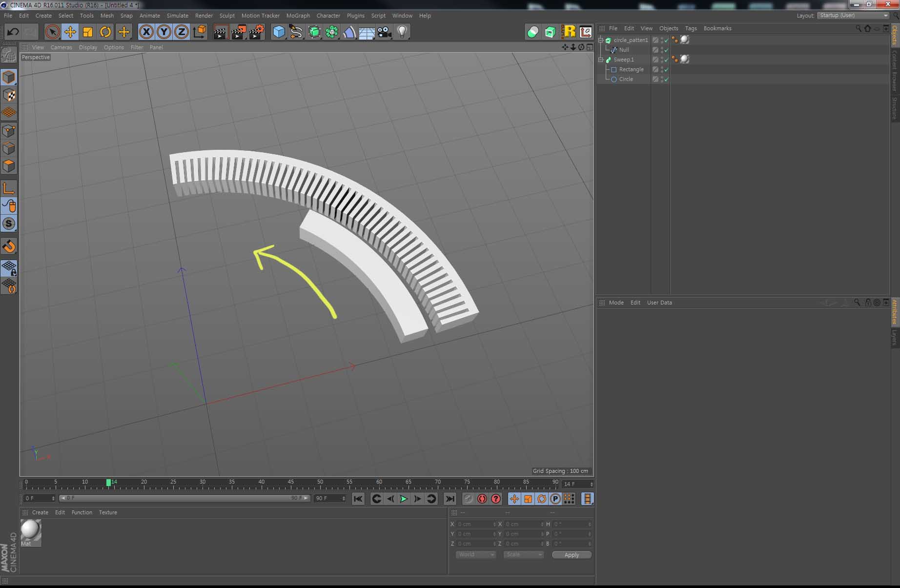Open Edit Render Settings icon
Screen dimensions: 900x588
257,32
